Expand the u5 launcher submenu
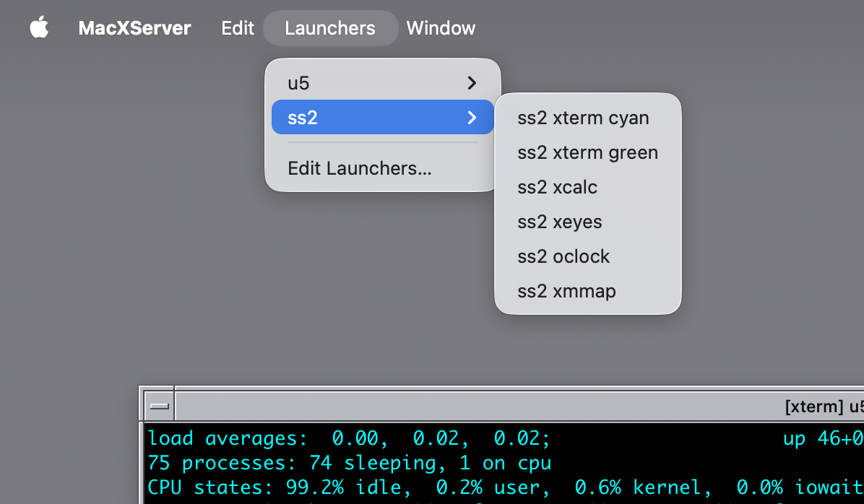Screen dimensions: 864x504 (x=382, y=82)
